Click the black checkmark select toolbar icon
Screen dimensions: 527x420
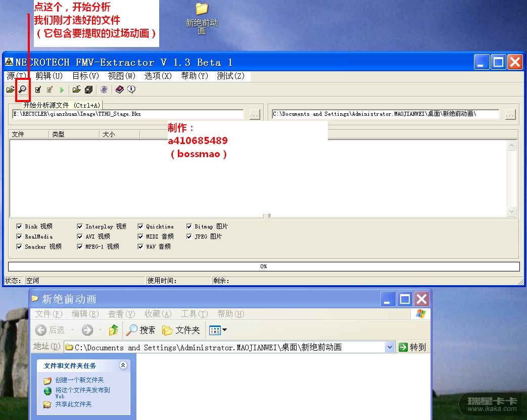pos(38,89)
